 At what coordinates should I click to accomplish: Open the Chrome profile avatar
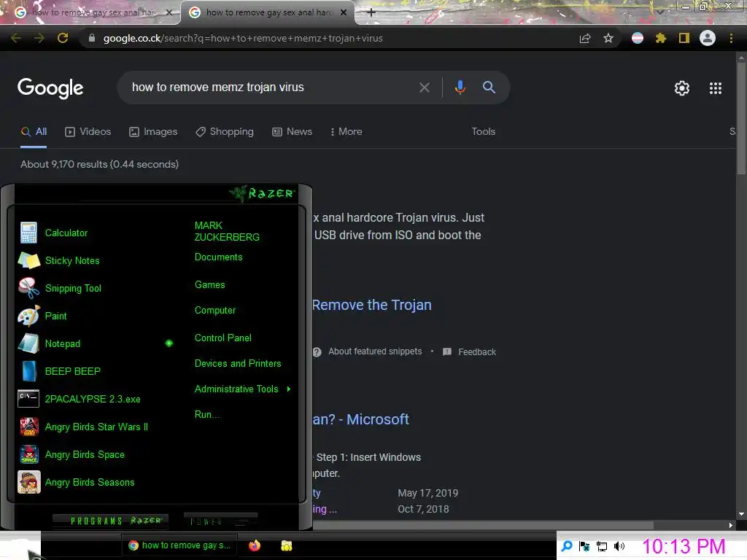708,38
